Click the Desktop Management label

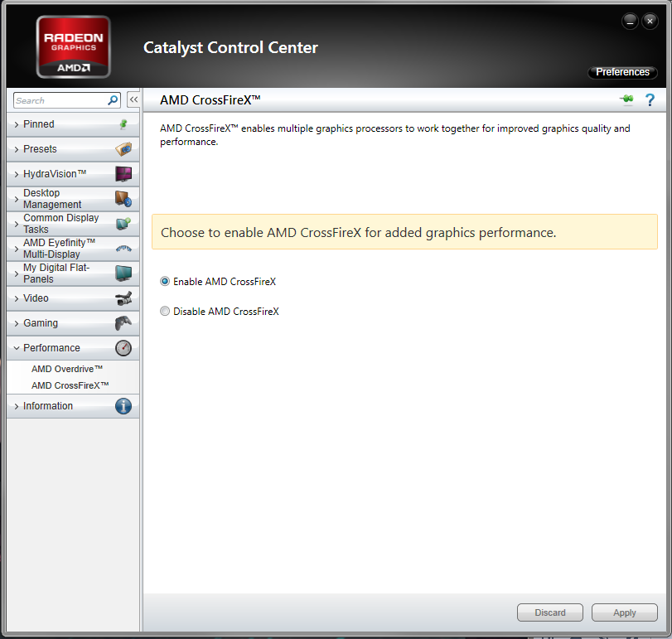point(52,198)
